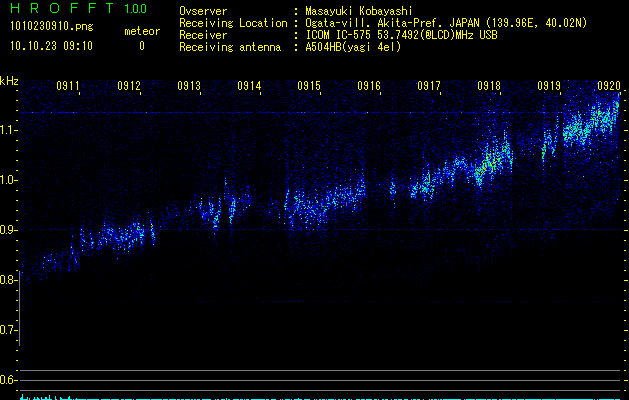Click the 0.9 kHz axis label
The width and height of the screenshot is (629, 400).
8,230
